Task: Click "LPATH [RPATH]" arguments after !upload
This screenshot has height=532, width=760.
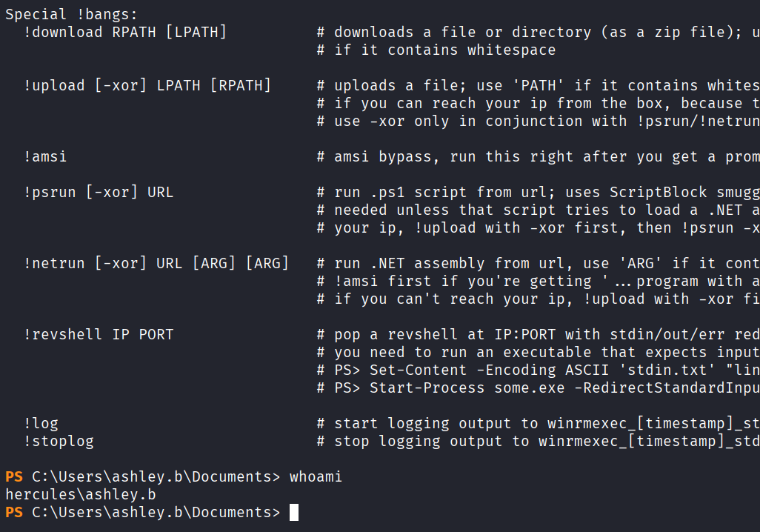Action: coord(213,85)
